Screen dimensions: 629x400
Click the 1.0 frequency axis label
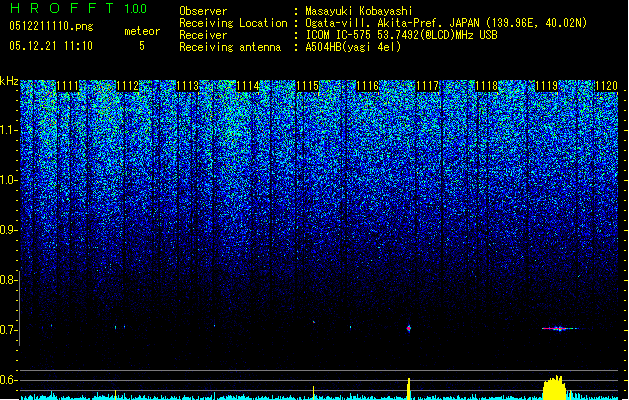9,180
